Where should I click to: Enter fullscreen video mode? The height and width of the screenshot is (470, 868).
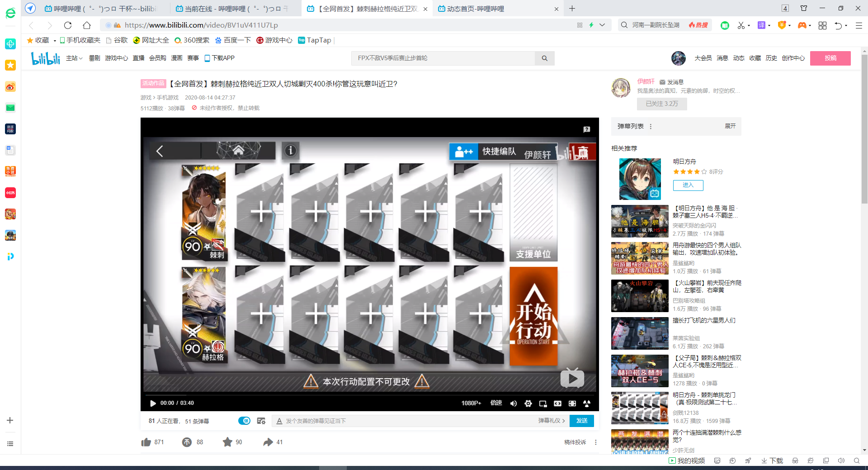click(587, 404)
